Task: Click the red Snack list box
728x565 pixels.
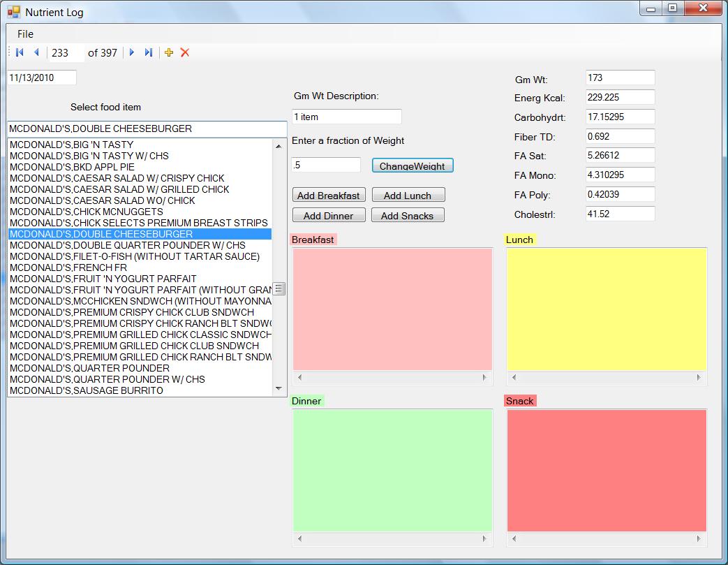Action: click(x=607, y=471)
